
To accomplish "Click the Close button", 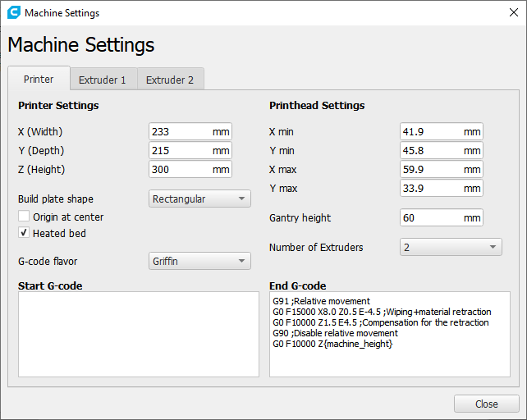I will pos(486,404).
